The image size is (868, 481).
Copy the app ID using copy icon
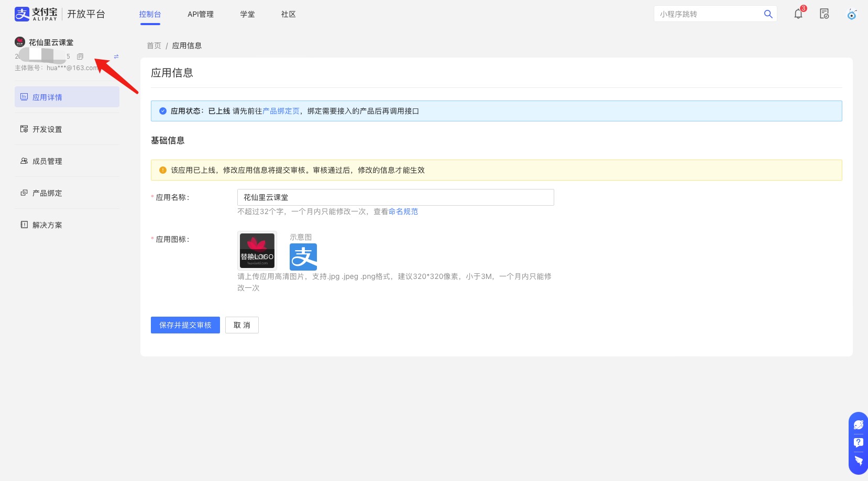[x=80, y=57]
